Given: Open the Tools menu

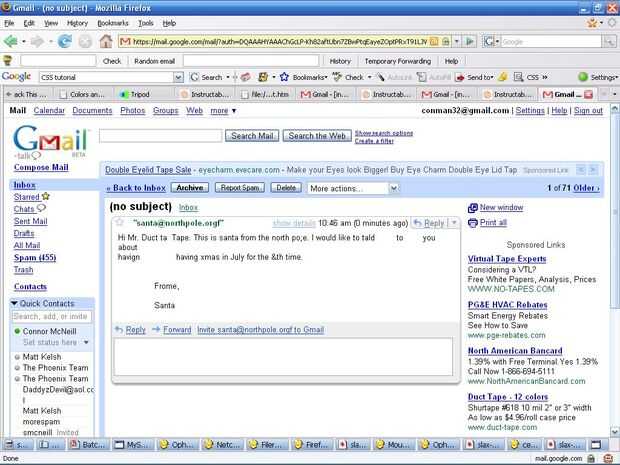Looking at the screenshot, I should [146, 23].
